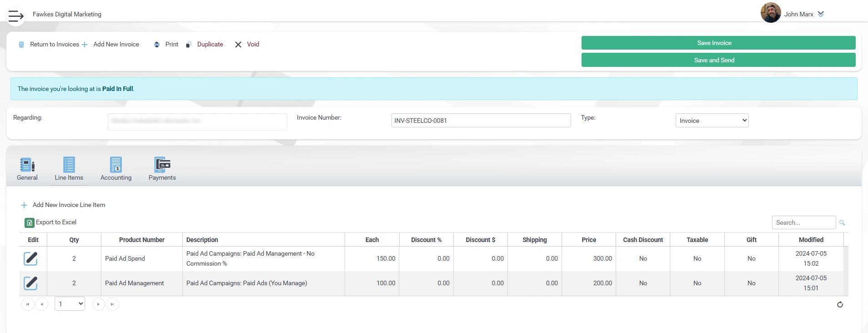Sort by Taxable column header

click(697, 240)
